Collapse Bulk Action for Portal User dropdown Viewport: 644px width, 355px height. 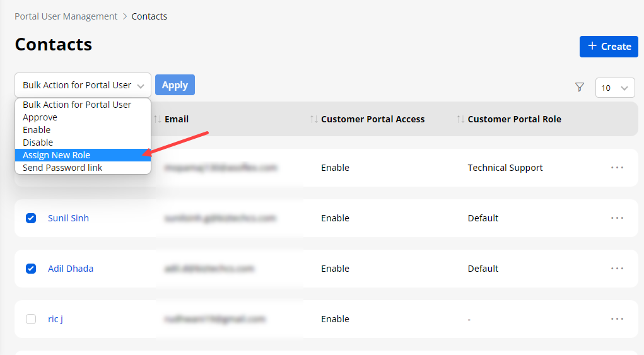click(83, 85)
